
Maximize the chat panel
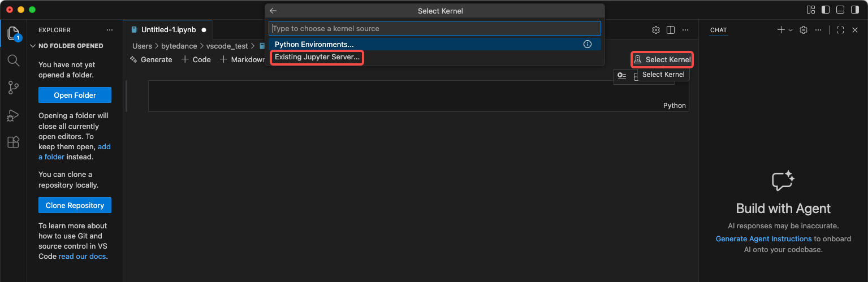pos(840,30)
